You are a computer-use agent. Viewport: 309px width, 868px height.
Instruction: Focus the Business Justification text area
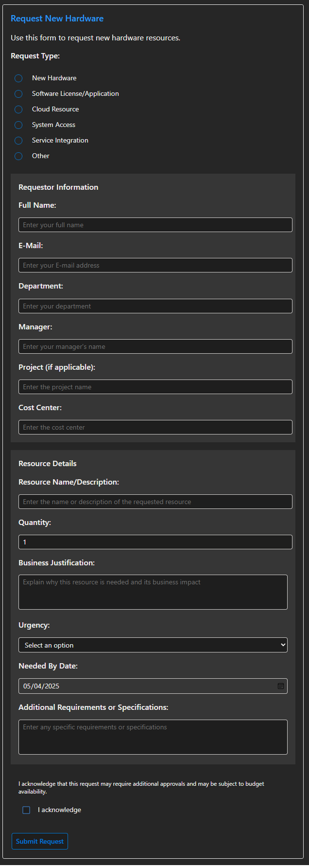pyautogui.click(x=153, y=592)
